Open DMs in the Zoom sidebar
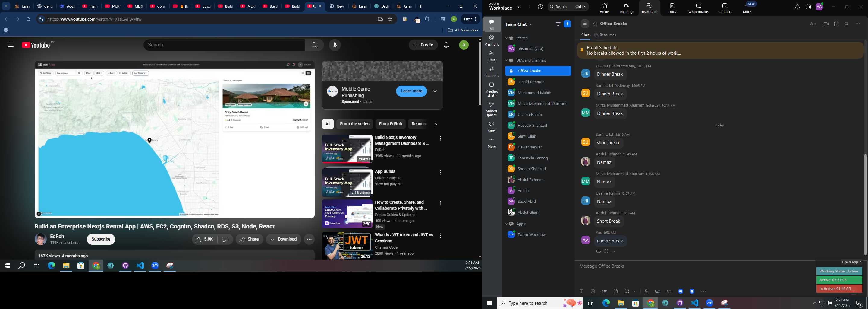 point(492,56)
